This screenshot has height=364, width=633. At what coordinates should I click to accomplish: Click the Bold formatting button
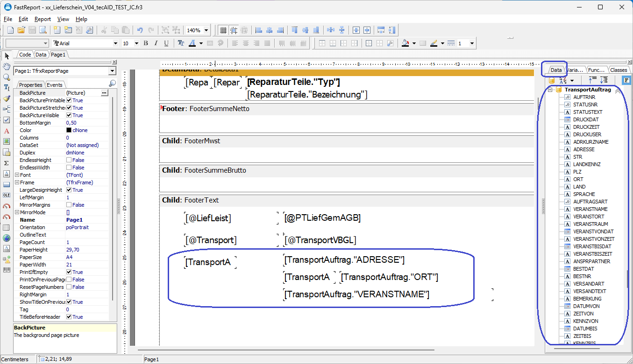tap(146, 43)
